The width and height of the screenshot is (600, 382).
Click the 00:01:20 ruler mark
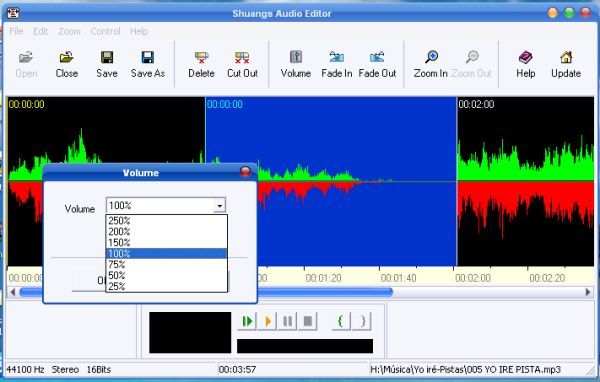(x=323, y=278)
